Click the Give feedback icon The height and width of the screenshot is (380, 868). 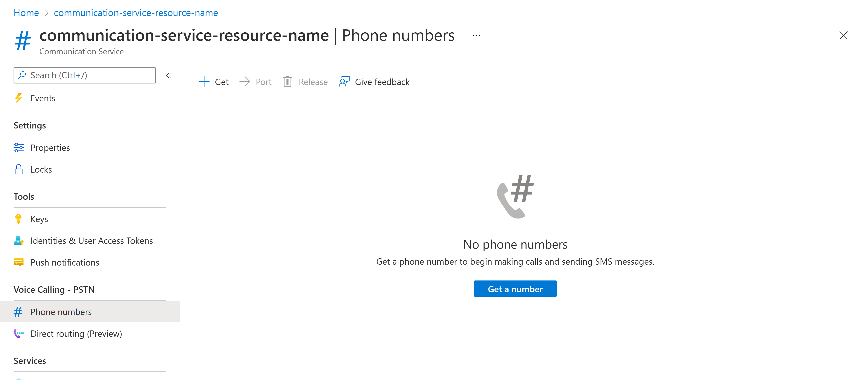(x=344, y=81)
